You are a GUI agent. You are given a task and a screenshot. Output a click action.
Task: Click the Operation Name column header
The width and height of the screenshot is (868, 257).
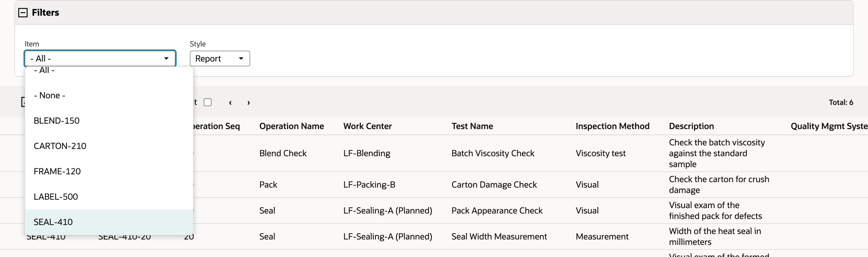tap(291, 126)
